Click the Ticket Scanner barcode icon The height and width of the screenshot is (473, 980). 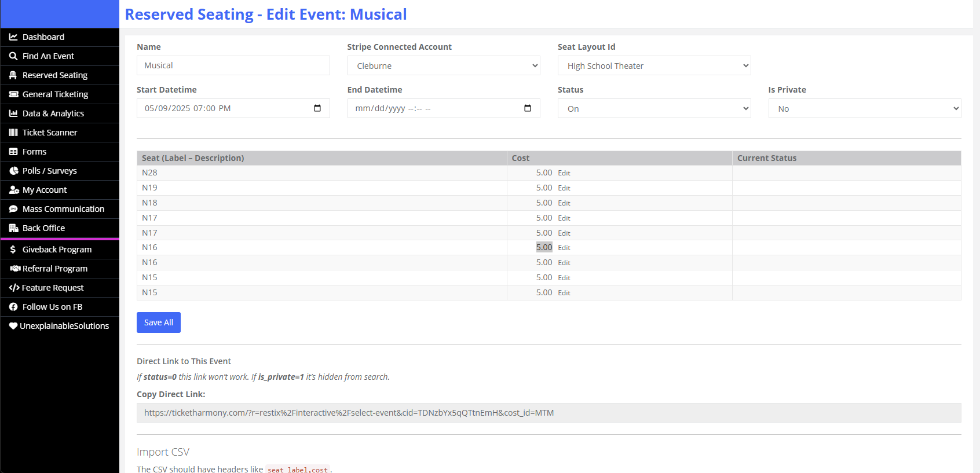point(13,133)
